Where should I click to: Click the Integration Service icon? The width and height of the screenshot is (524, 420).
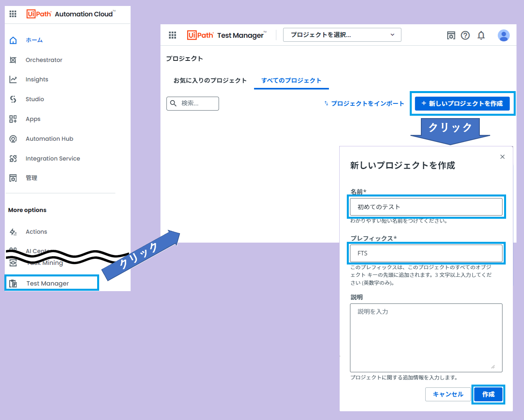pos(13,159)
